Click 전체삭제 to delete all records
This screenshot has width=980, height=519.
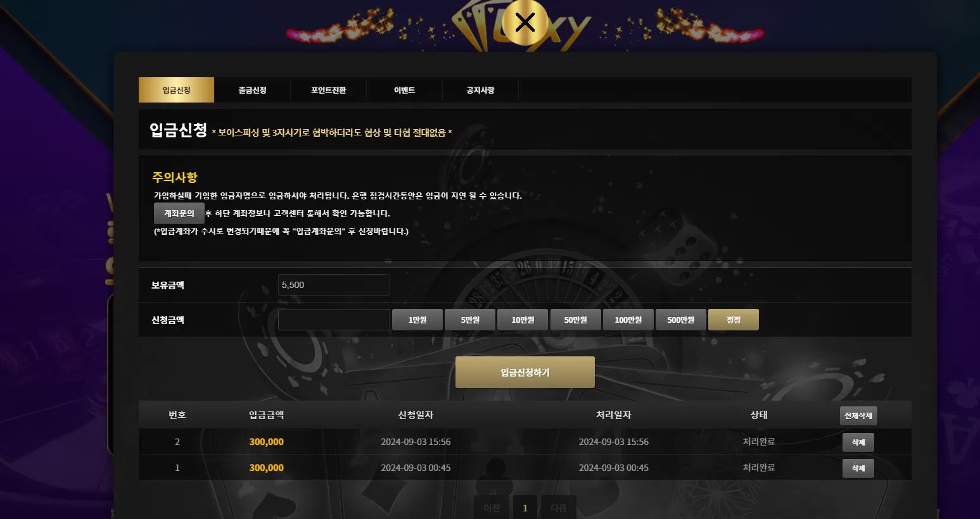(858, 416)
